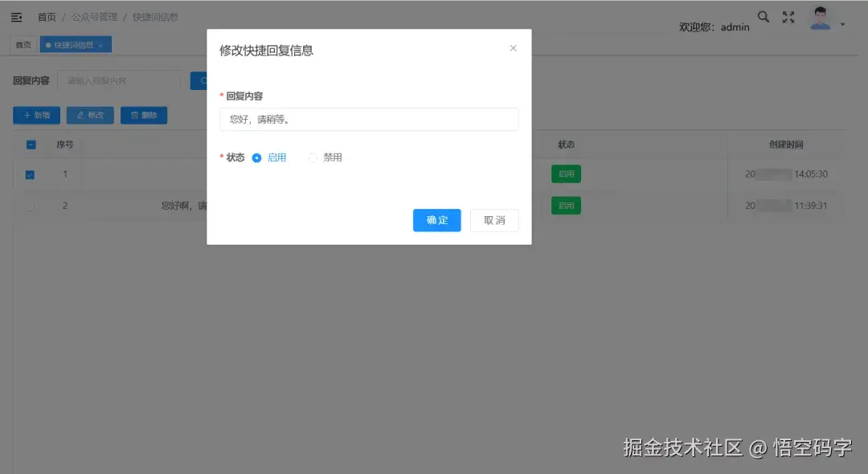Uncheck the checkbox for row 1
The width and height of the screenshot is (868, 474).
tap(30, 174)
